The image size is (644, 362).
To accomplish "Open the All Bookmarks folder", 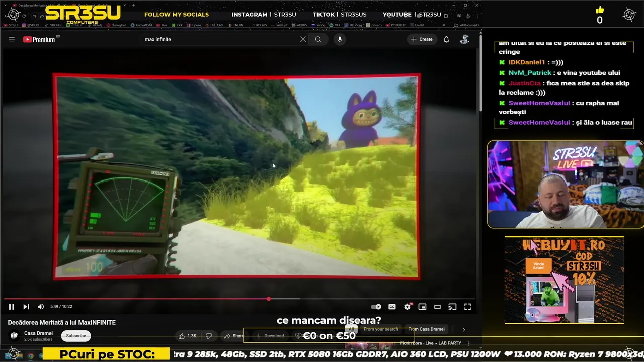I will pyautogui.click(x=466, y=25).
